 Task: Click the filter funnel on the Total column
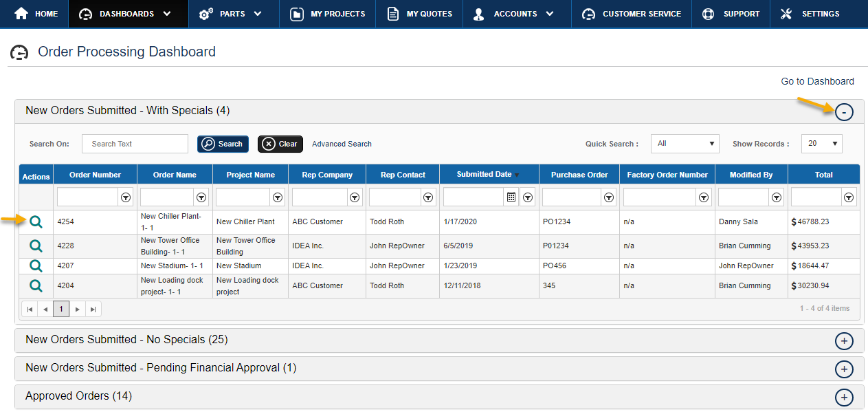tap(849, 197)
